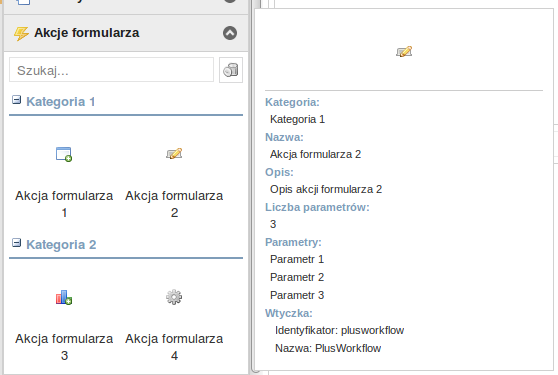
Task: Click the Akcja formularza 3 chart icon
Action: tap(64, 297)
